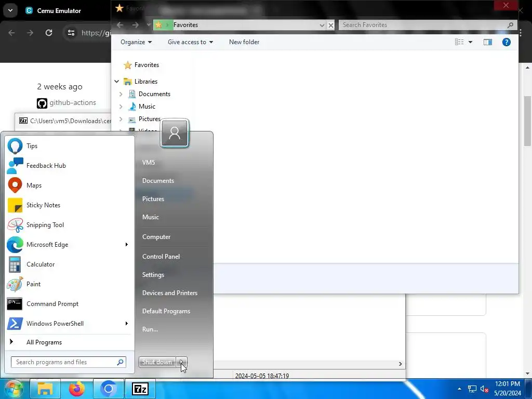Open Settings from Start menu

pos(153,275)
